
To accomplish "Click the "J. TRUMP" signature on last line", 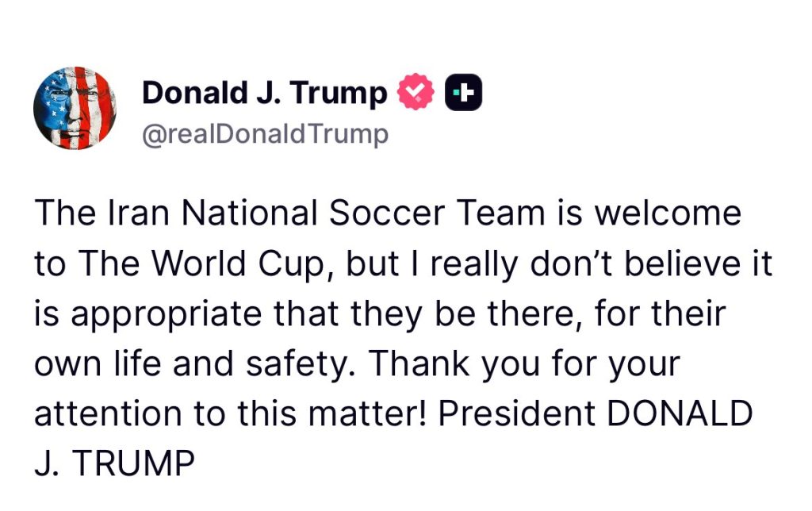I will click(114, 464).
